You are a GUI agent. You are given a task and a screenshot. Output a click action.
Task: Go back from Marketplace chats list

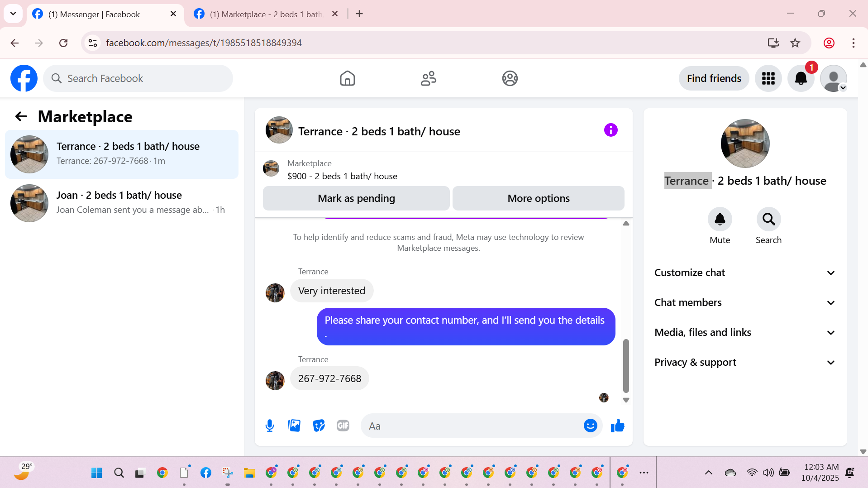tap(21, 117)
